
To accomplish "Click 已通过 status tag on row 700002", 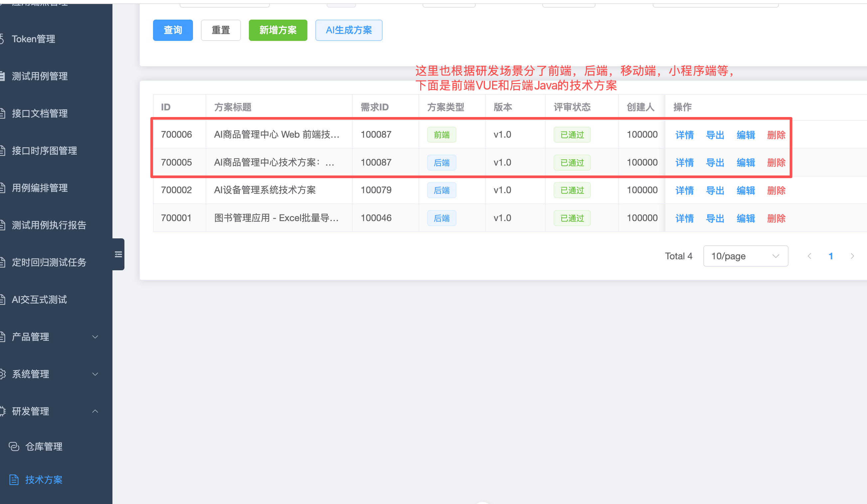I will point(572,190).
